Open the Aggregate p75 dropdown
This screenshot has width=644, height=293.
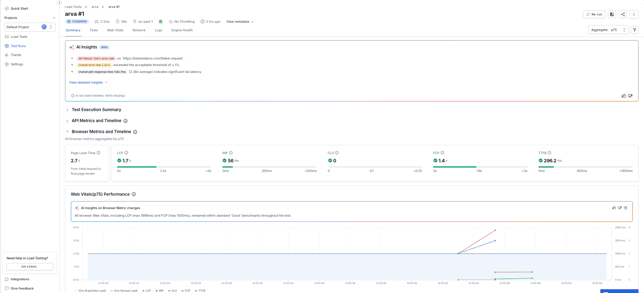coord(608,30)
